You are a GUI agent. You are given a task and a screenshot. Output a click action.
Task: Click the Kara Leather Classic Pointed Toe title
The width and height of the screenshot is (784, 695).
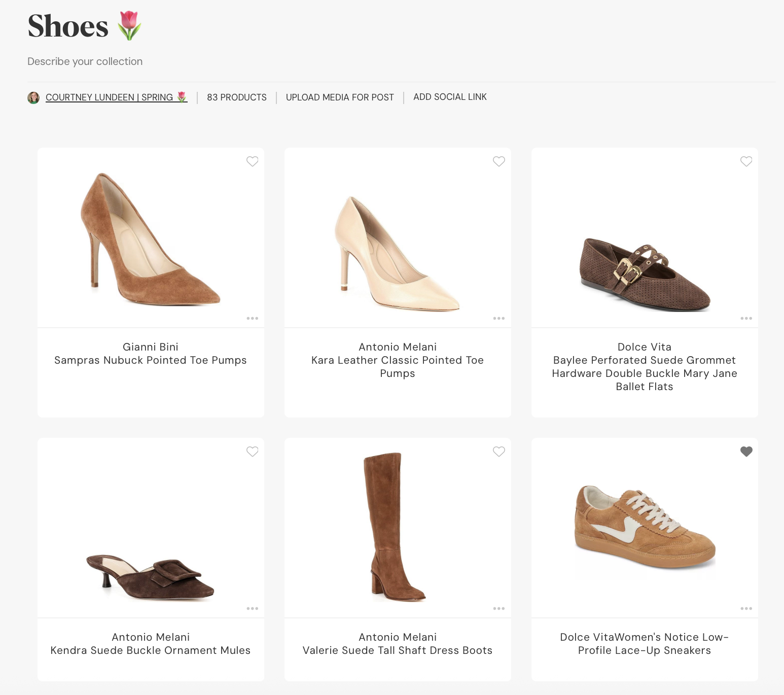point(398,367)
